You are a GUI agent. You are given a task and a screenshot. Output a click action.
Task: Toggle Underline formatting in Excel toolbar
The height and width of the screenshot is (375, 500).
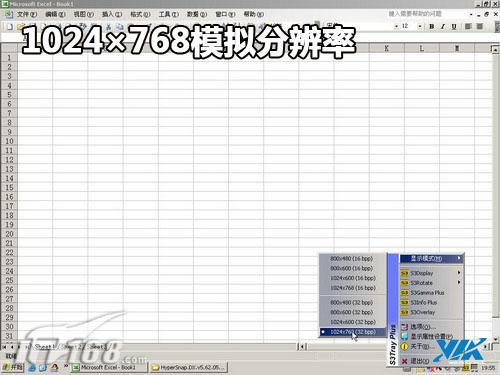[x=454, y=26]
